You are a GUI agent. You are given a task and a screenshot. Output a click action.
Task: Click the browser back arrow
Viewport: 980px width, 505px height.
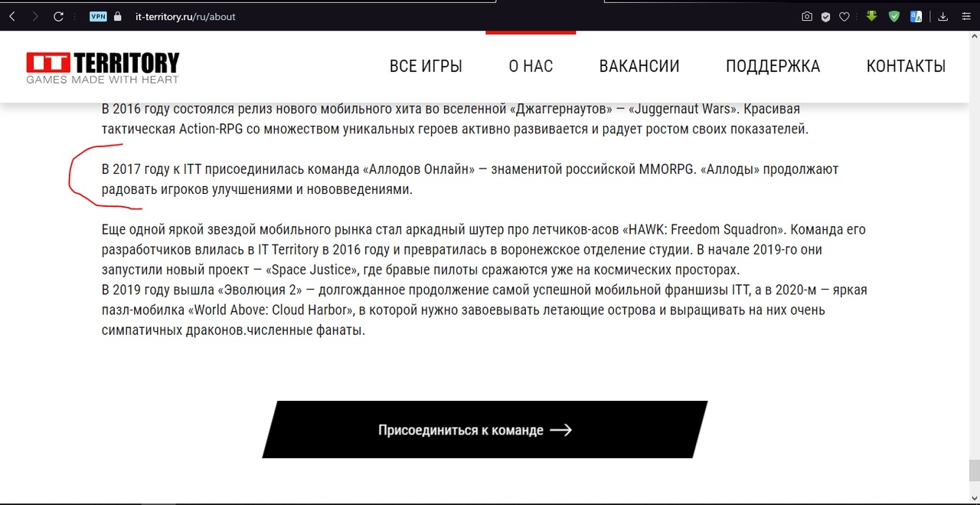pyautogui.click(x=12, y=16)
